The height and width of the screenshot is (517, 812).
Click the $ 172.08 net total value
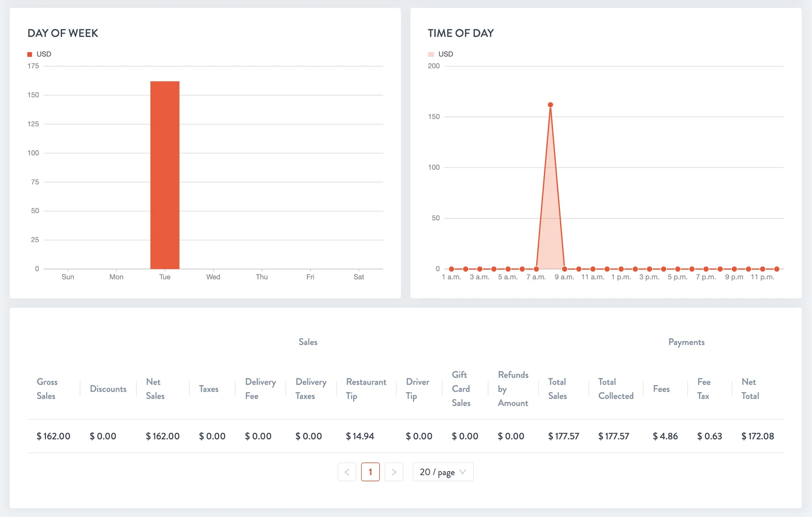[x=758, y=436]
